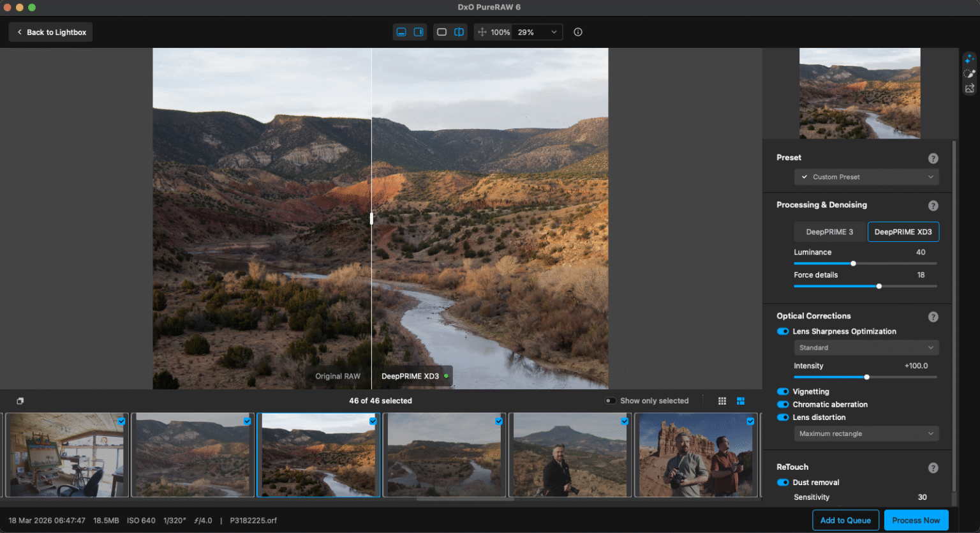
Task: Turn off Chromatic aberration toggle
Action: 783,404
